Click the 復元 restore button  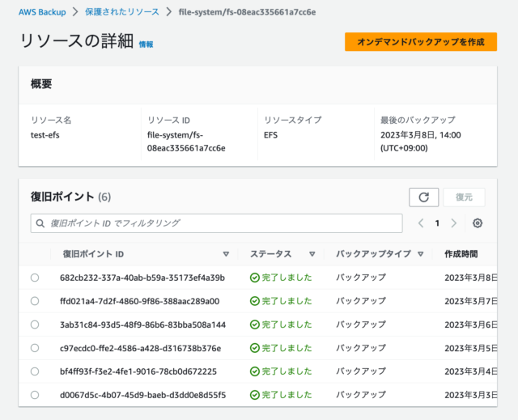click(464, 197)
